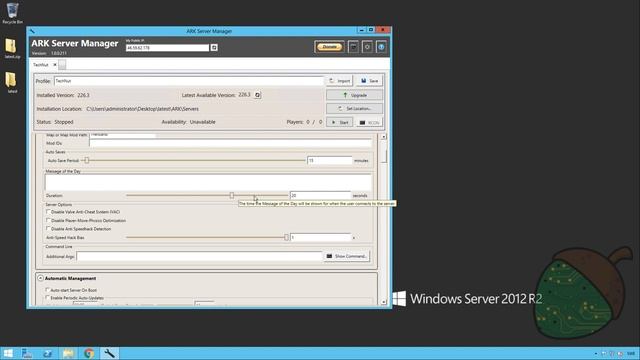Open the blue help icon in header
This screenshot has width=640, height=360.
point(381,47)
